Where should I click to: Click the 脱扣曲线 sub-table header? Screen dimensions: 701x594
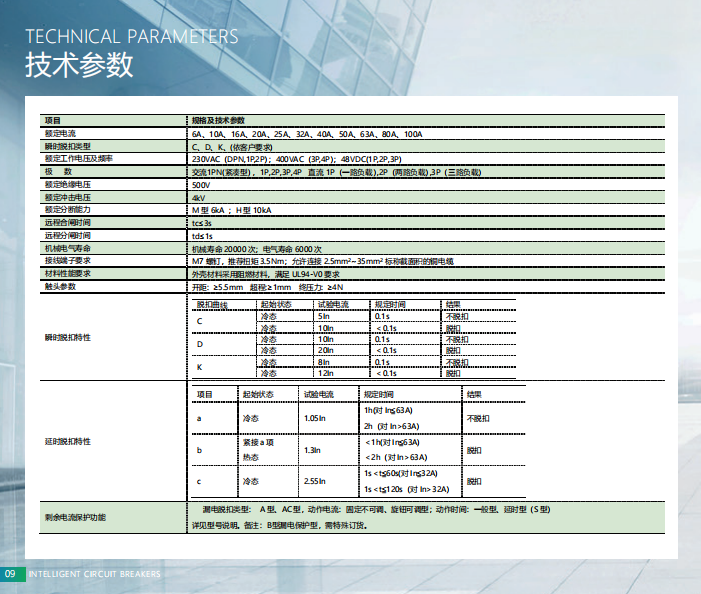tap(212, 303)
